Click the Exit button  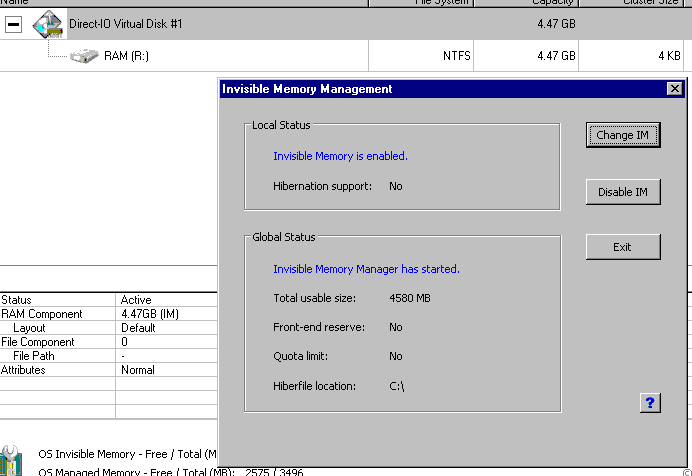coord(623,247)
